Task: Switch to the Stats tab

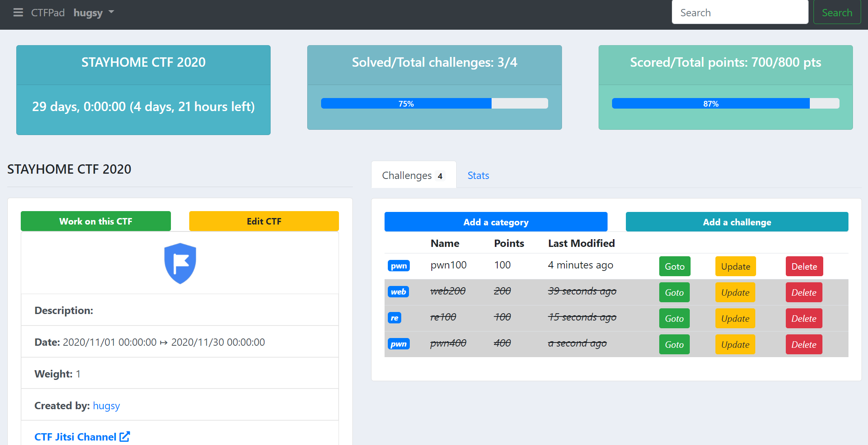Action: point(478,175)
